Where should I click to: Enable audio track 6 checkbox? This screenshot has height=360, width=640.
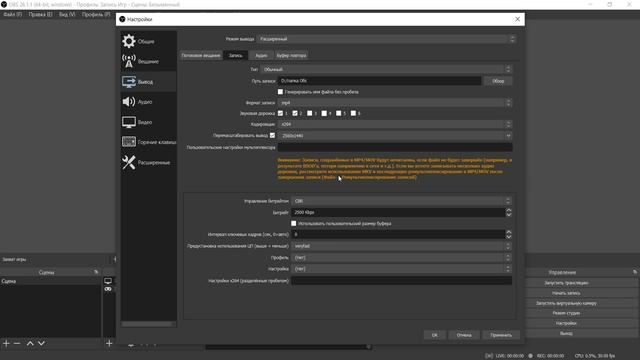353,113
